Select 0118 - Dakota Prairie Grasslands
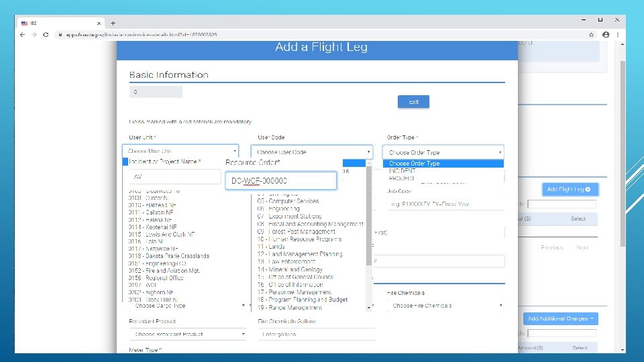The height and width of the screenshot is (362, 644). [x=169, y=255]
